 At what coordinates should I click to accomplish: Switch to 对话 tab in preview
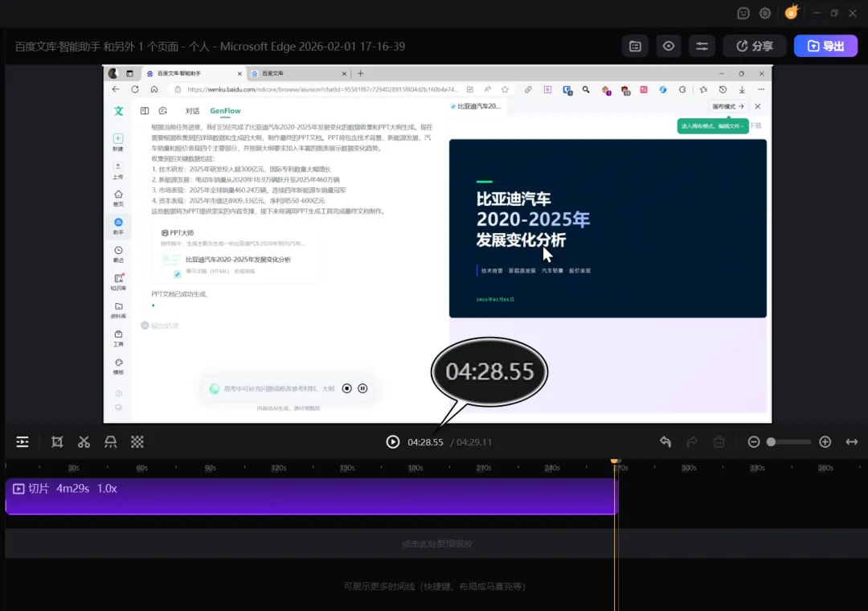(x=192, y=111)
